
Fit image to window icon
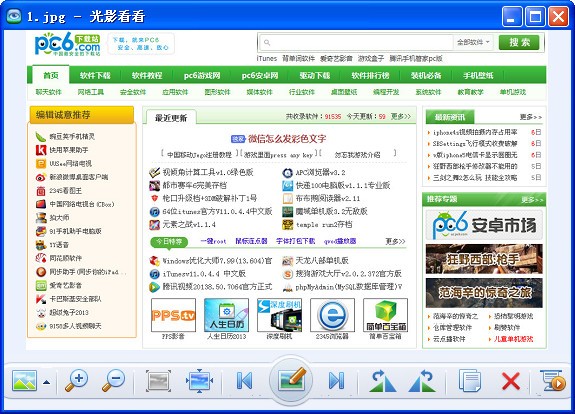coord(199,381)
